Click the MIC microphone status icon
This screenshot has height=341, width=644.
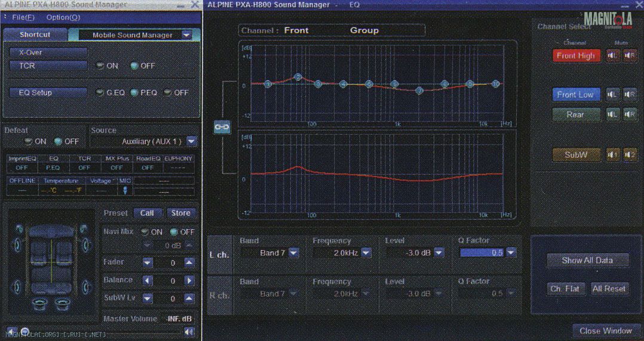click(x=125, y=190)
